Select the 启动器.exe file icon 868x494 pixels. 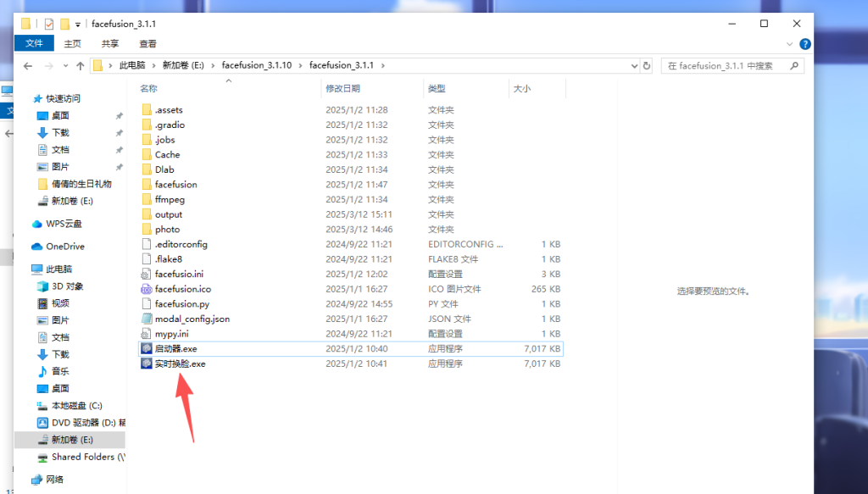(147, 348)
